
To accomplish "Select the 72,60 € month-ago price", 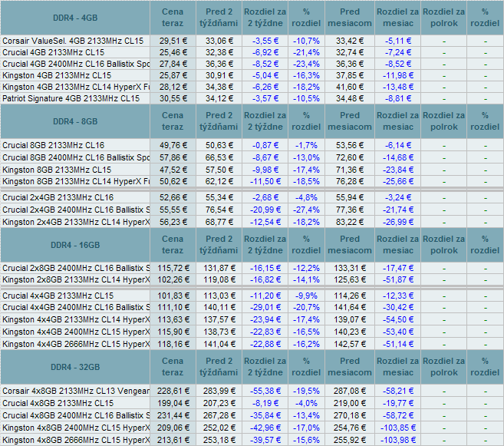I will coord(350,157).
